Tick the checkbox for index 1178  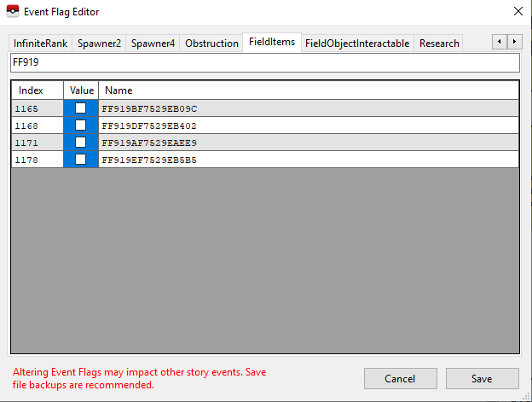[x=81, y=160]
